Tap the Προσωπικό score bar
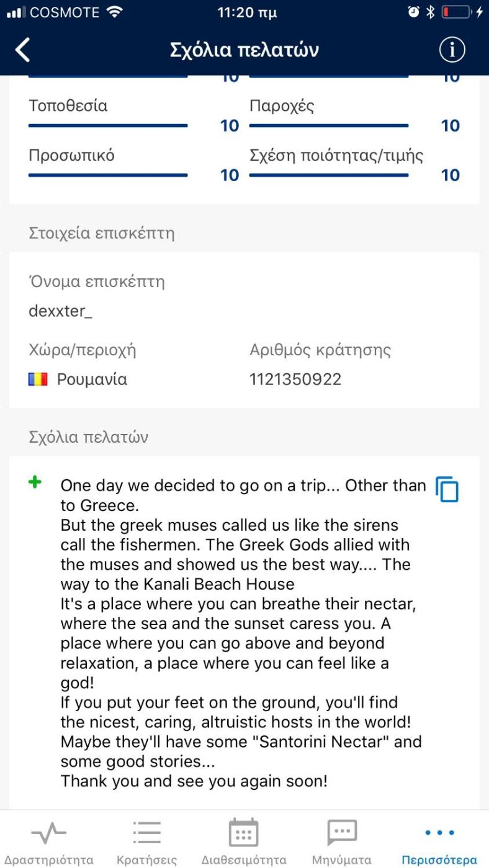 (108, 175)
